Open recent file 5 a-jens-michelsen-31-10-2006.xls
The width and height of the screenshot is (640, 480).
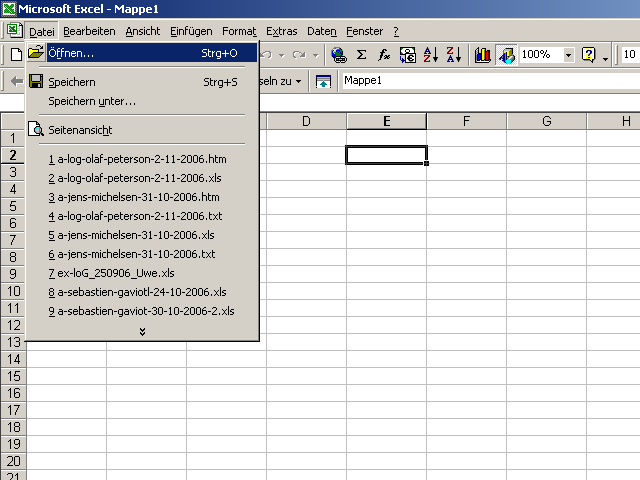pos(142,235)
